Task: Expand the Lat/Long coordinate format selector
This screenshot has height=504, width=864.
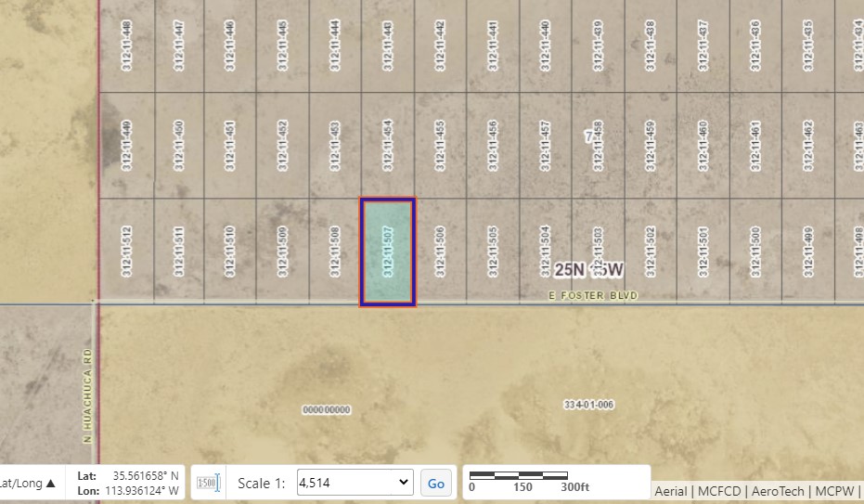Action: point(28,483)
